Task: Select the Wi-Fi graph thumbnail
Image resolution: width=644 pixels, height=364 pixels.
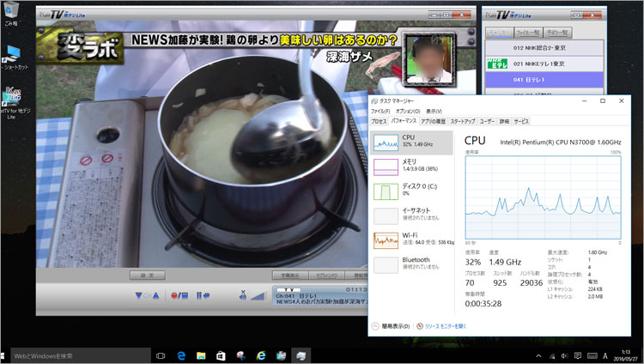Action: pyautogui.click(x=386, y=240)
